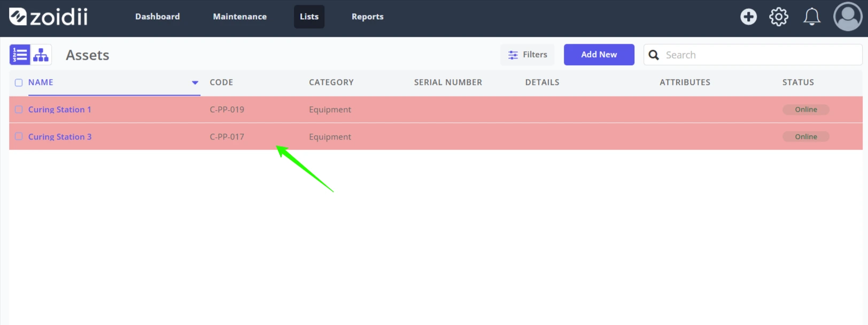Tick the Curing Station 3 checkbox
This screenshot has width=868, height=325.
coord(19,136)
